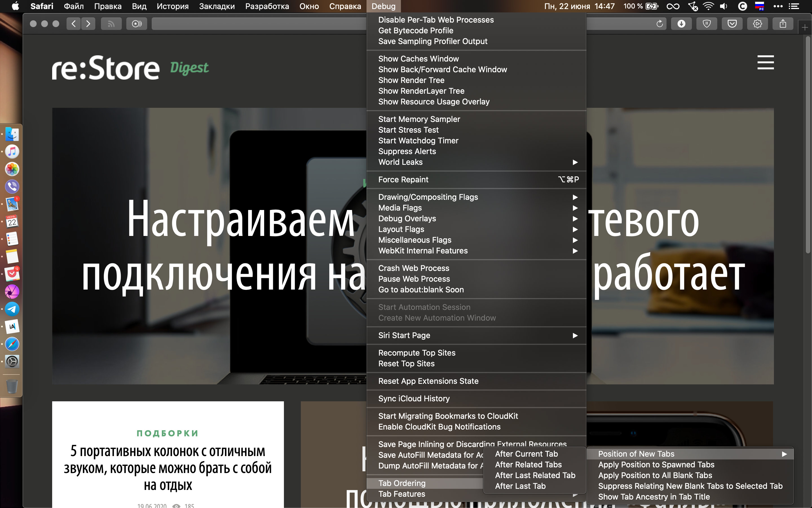Toggle Suppress Alerts option
812x508 pixels.
(476, 152)
